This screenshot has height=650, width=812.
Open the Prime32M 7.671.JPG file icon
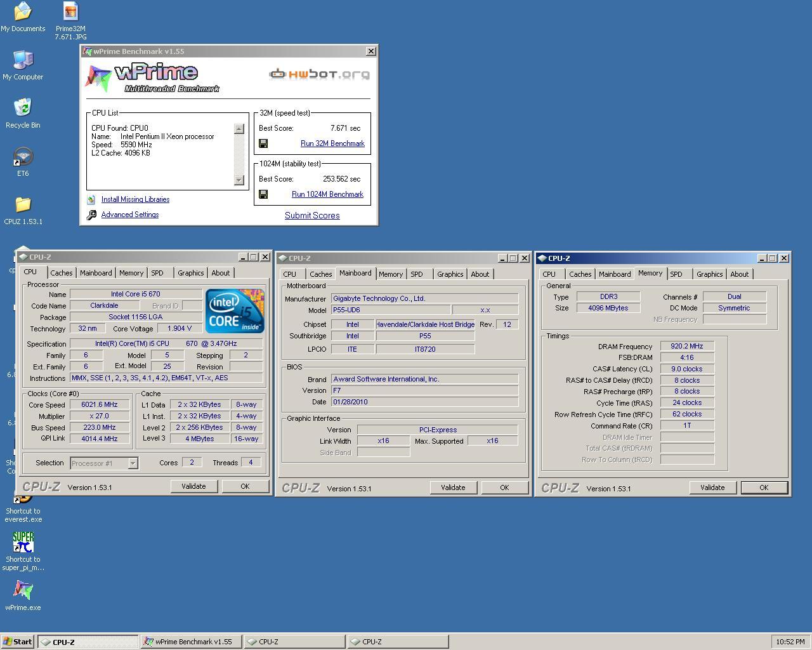pos(70,11)
